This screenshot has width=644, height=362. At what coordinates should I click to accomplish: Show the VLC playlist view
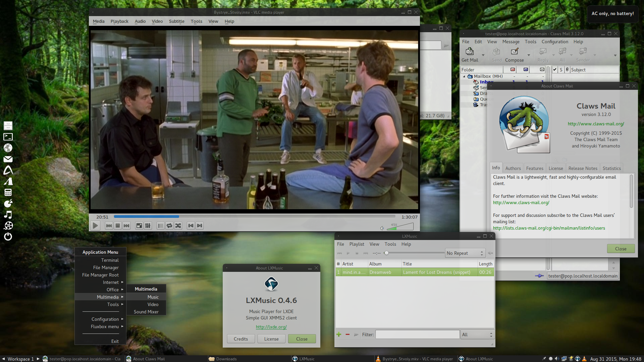[161, 226]
